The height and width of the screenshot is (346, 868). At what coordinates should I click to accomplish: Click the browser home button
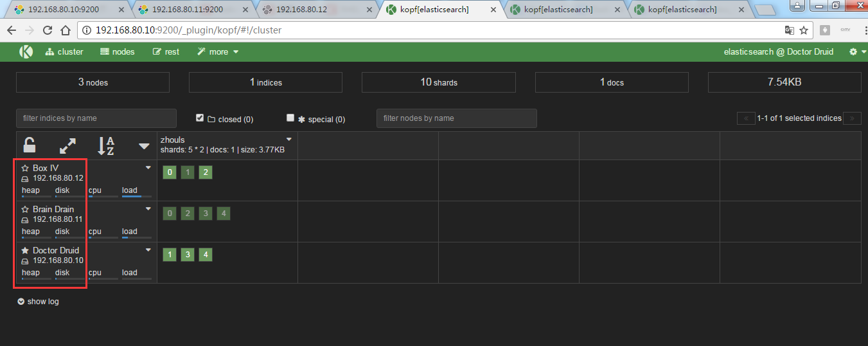(x=66, y=30)
